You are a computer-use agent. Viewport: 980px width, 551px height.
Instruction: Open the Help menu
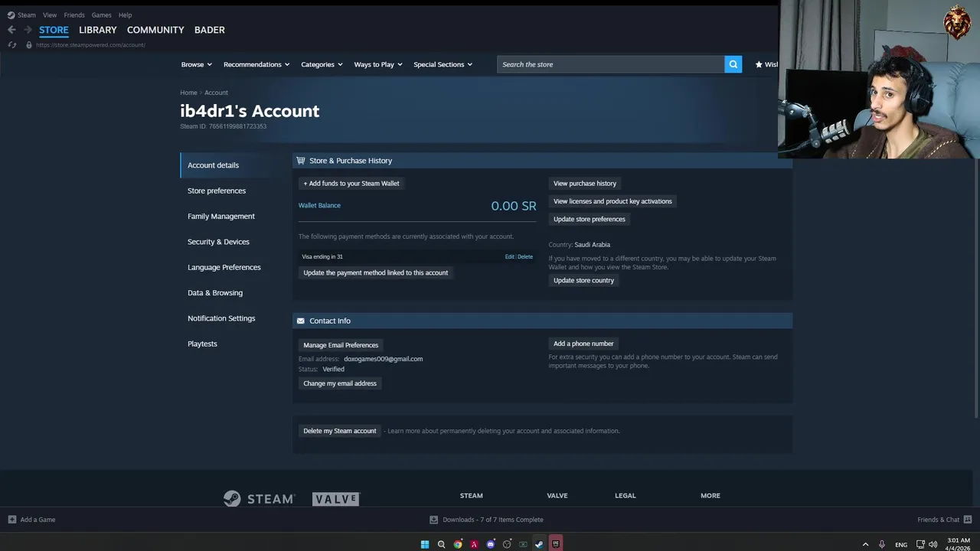click(125, 15)
